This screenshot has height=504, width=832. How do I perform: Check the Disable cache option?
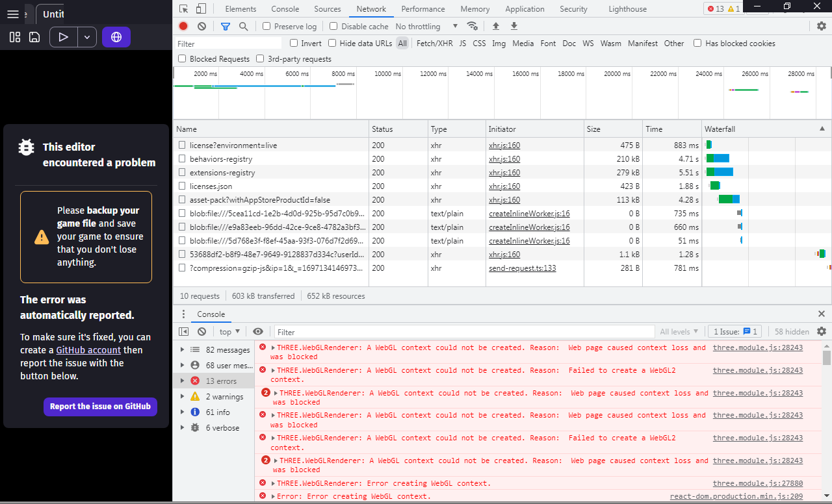335,26
